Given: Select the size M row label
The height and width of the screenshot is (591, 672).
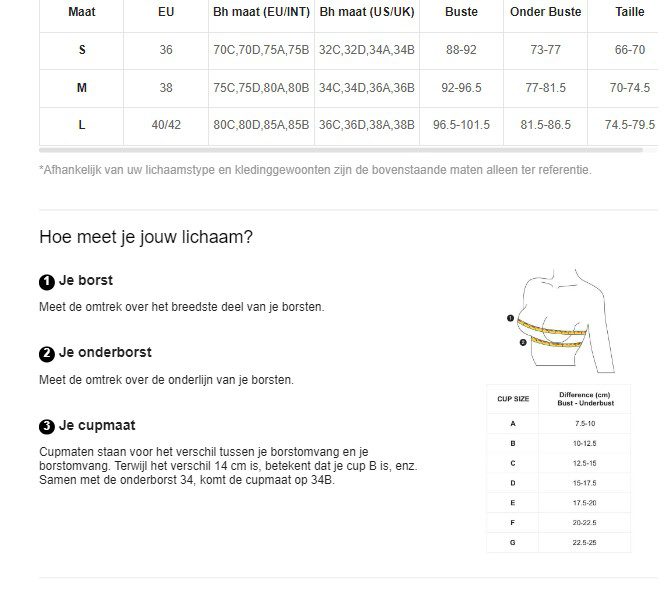Looking at the screenshot, I should coord(81,88).
